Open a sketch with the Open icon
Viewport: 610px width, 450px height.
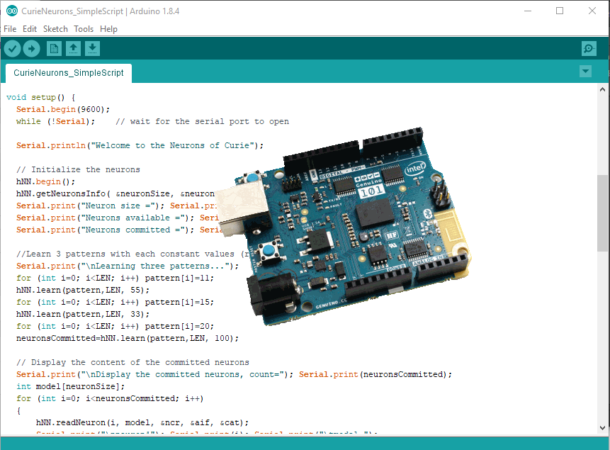(73, 49)
